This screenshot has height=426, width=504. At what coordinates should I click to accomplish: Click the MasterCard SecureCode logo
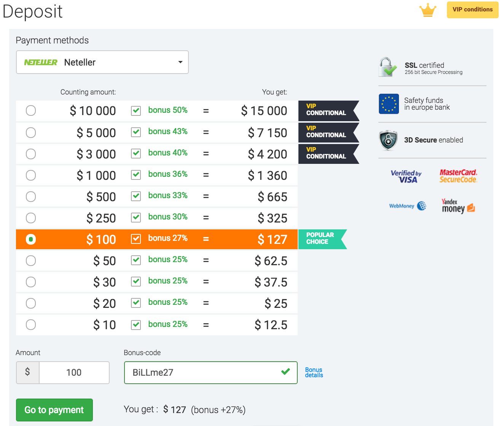458,176
